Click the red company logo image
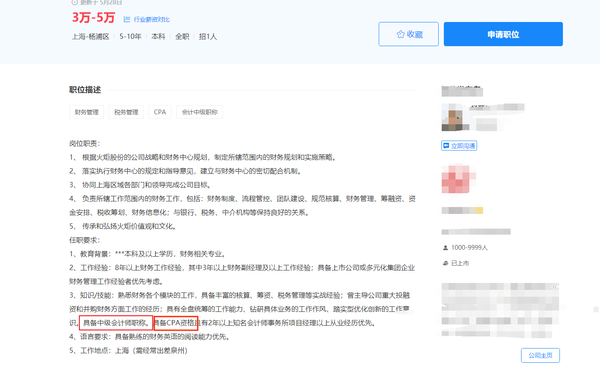 pyautogui.click(x=456, y=179)
